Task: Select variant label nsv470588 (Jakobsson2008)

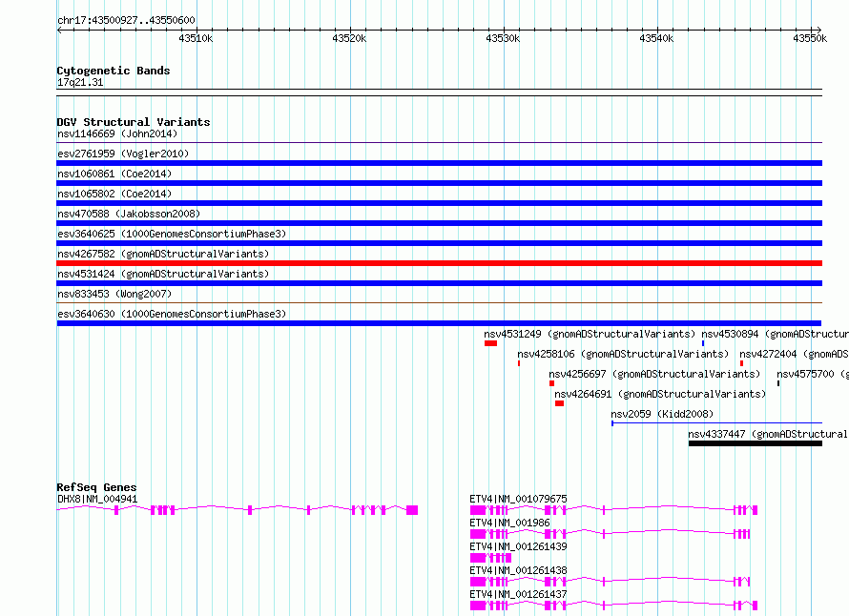Action: coord(129,214)
